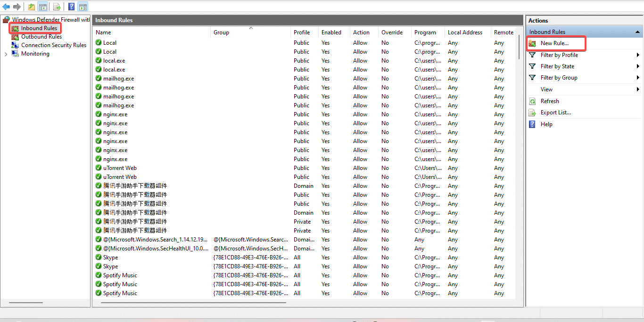
Task: Toggle the Show/Hide Action Pane toolbar icon
Action: click(x=83, y=7)
